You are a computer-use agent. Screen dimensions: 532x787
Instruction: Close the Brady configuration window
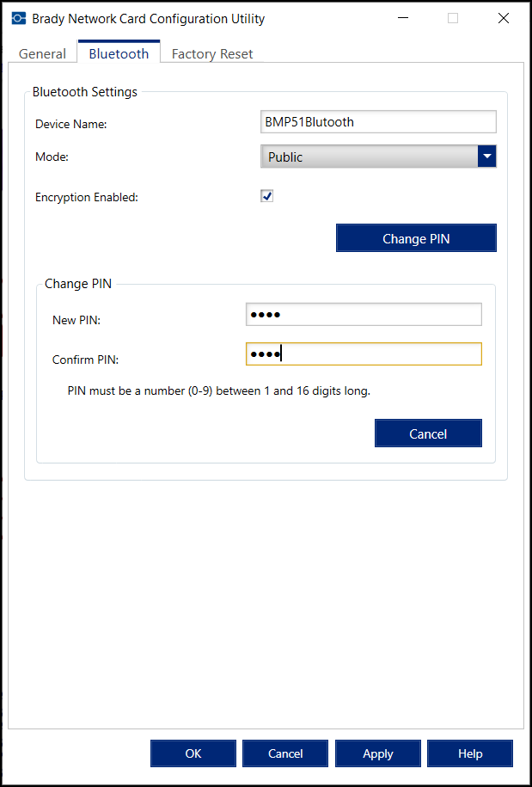504,19
